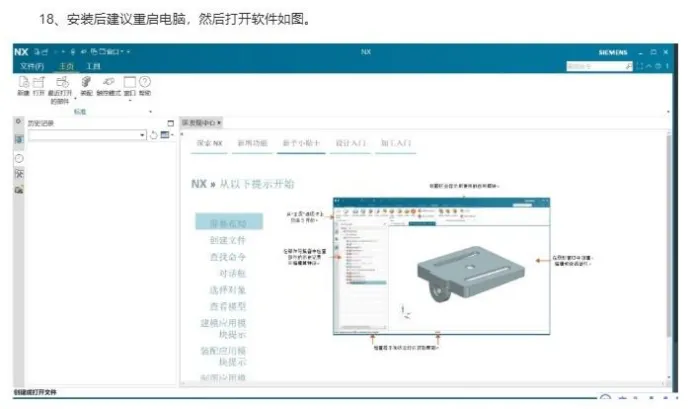This screenshot has height=409, width=692.
Task: Click the New (新建) file icon
Action: tap(23, 82)
